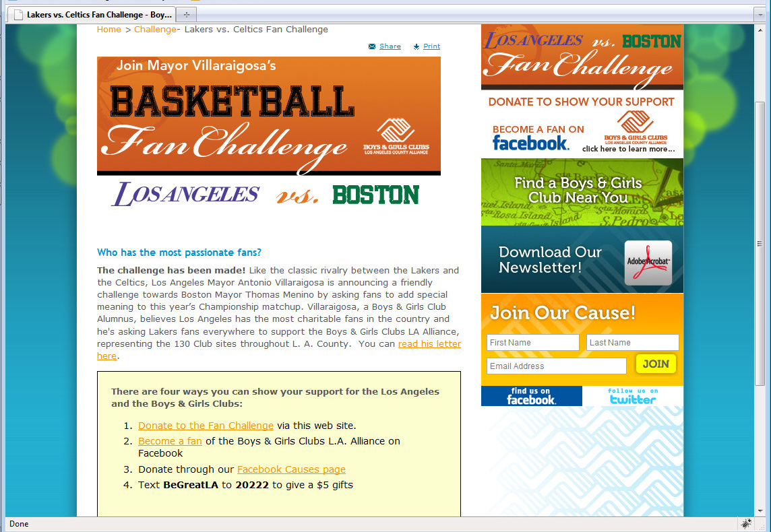Click the 'Download Our Newsletter!' banner
The width and height of the screenshot is (771, 532).
pyautogui.click(x=582, y=259)
